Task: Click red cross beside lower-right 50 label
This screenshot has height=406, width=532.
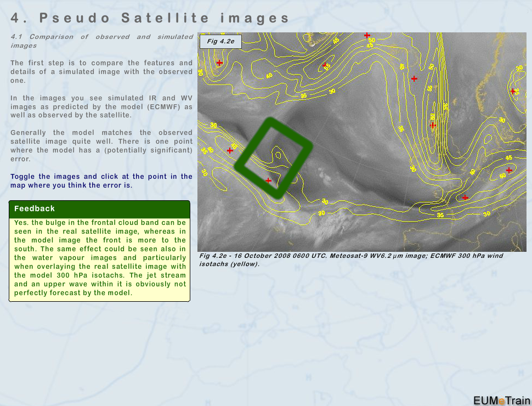Action: [x=509, y=170]
